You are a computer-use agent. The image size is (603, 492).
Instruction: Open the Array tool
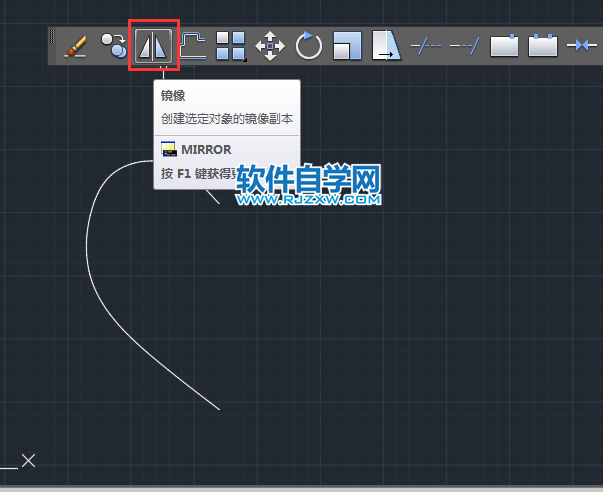[231, 45]
